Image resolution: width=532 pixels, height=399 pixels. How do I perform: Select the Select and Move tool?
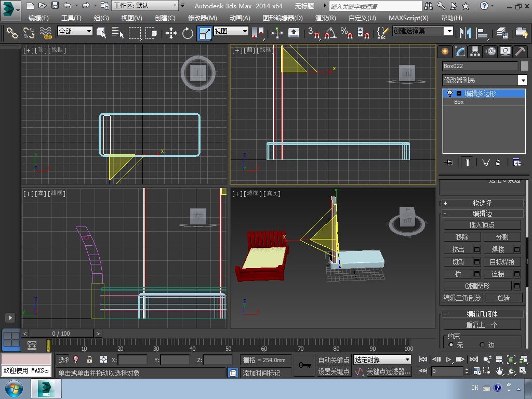pyautogui.click(x=171, y=33)
